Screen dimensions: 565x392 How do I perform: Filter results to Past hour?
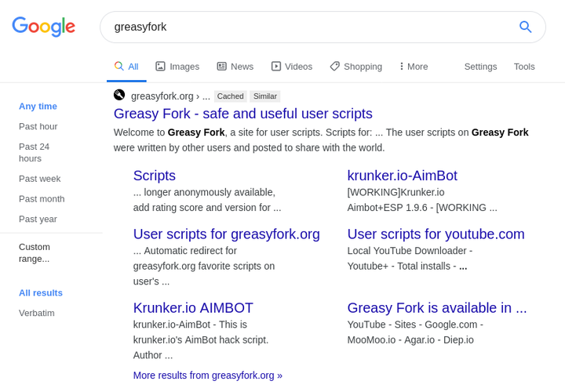pos(38,126)
